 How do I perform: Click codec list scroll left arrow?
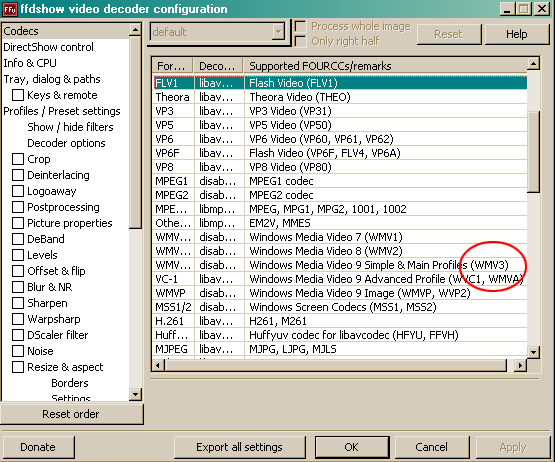(158, 365)
